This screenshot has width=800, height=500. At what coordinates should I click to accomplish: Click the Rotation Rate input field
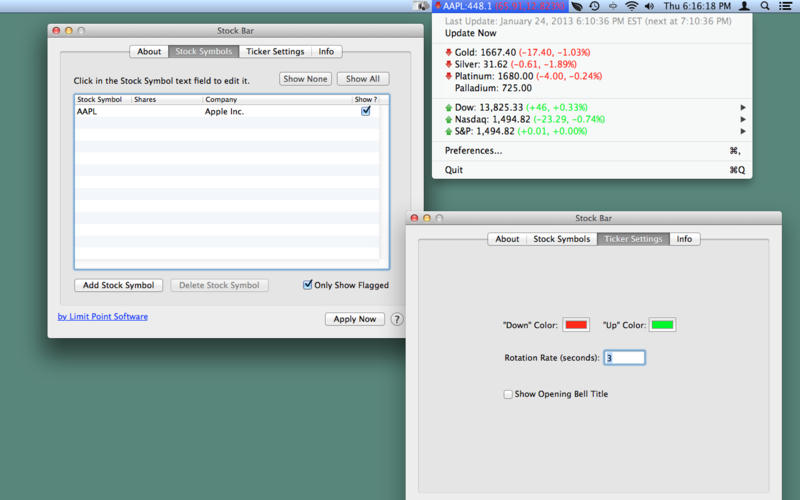[x=625, y=358]
